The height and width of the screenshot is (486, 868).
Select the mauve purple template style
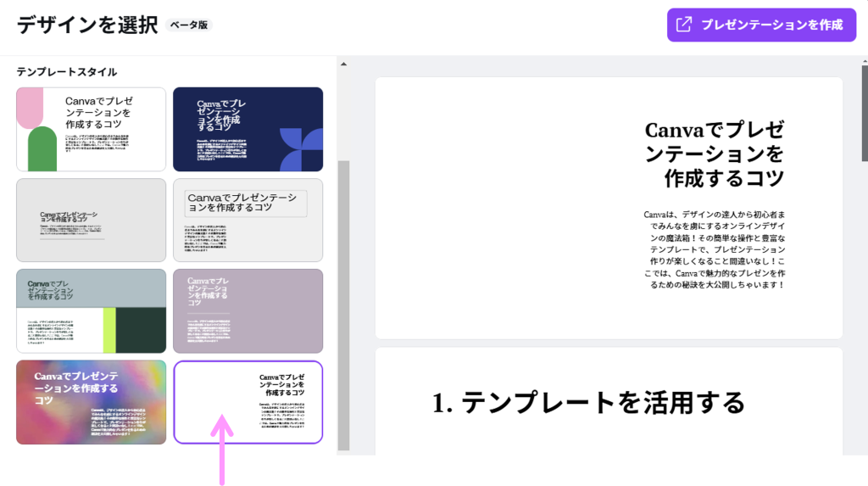248,311
